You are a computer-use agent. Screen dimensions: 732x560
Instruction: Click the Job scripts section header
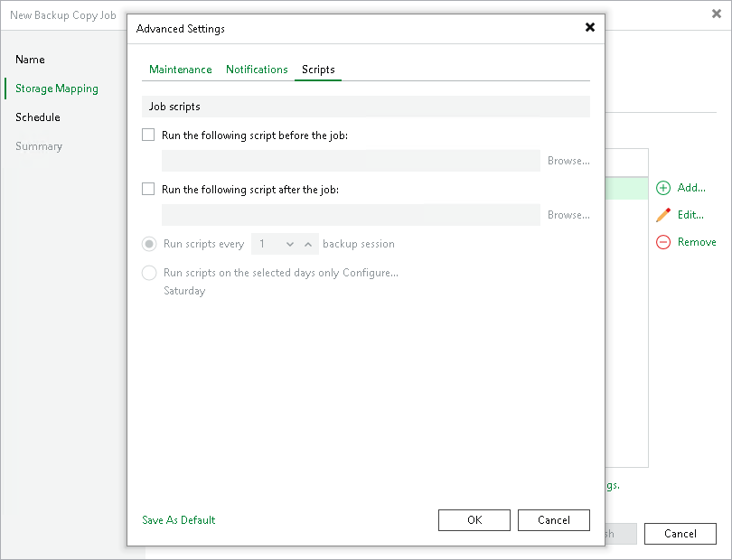click(365, 107)
